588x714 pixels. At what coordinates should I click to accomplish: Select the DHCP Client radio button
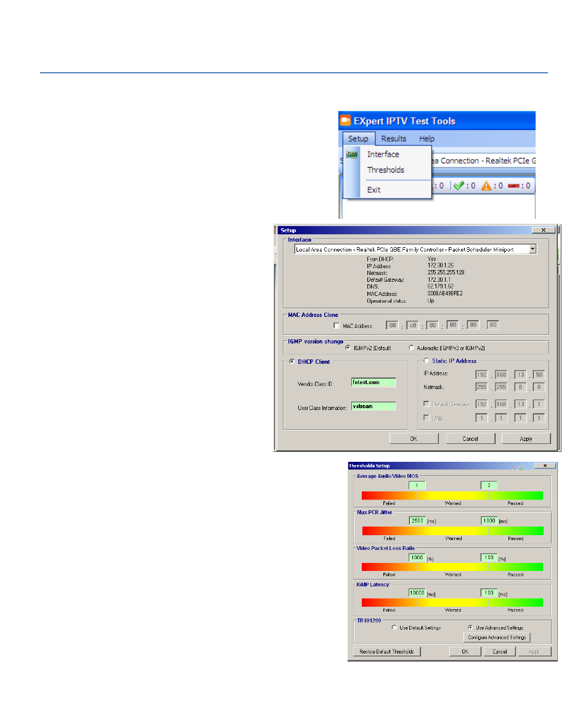point(292,361)
